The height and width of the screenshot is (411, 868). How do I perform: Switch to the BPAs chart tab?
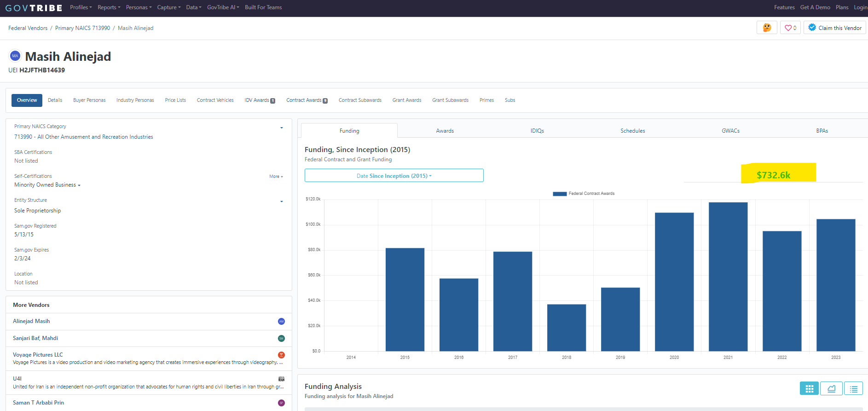(822, 131)
